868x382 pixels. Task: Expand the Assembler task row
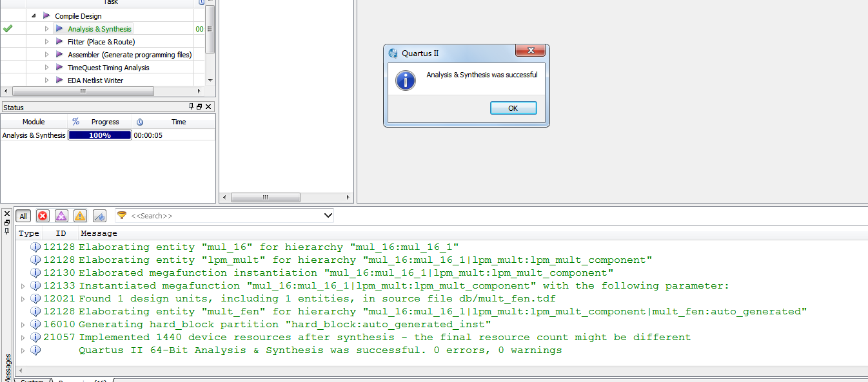click(46, 54)
